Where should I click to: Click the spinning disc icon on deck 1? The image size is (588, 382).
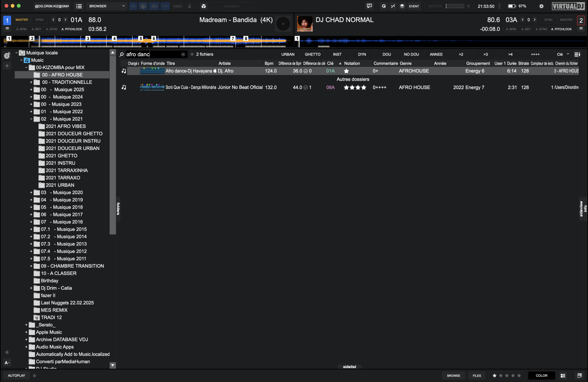pos(283,24)
